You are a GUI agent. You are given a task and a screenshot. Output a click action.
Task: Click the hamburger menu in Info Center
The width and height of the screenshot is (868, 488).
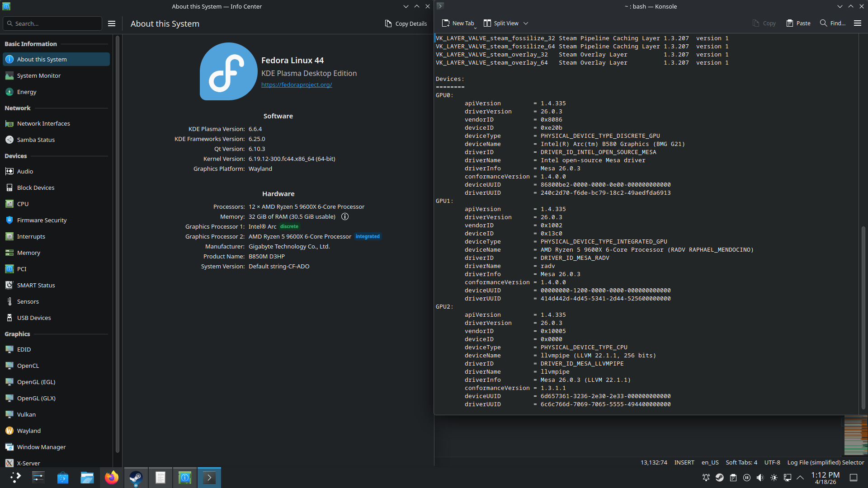[x=112, y=23]
